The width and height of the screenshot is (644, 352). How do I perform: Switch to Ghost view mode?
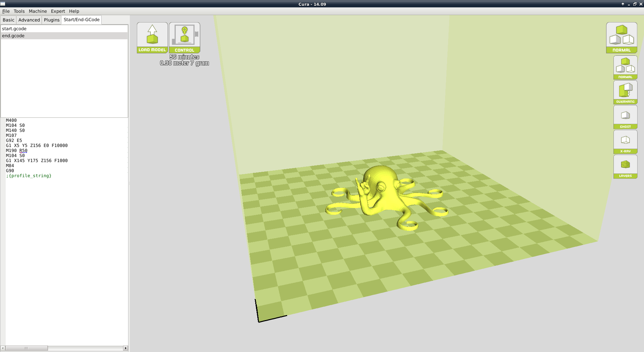tap(625, 117)
